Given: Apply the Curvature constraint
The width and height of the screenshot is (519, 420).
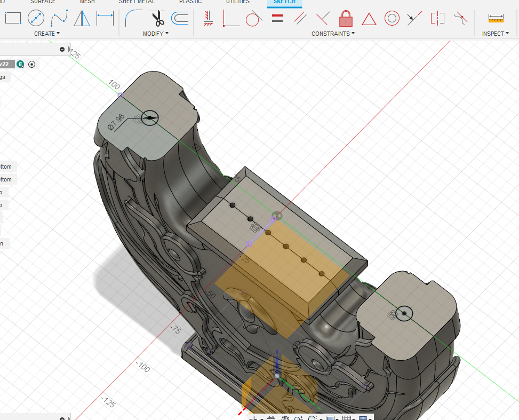Looking at the screenshot, I should [460, 18].
